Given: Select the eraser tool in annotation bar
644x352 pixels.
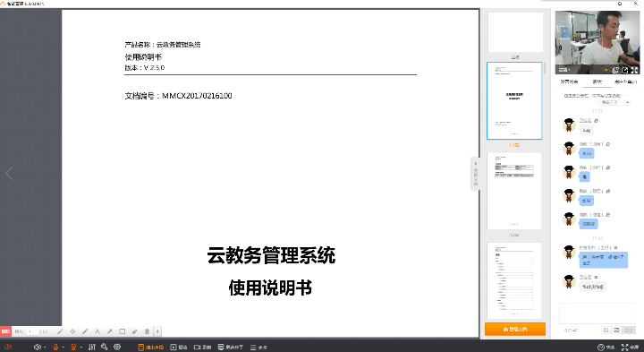Looking at the screenshot, I should (x=135, y=331).
